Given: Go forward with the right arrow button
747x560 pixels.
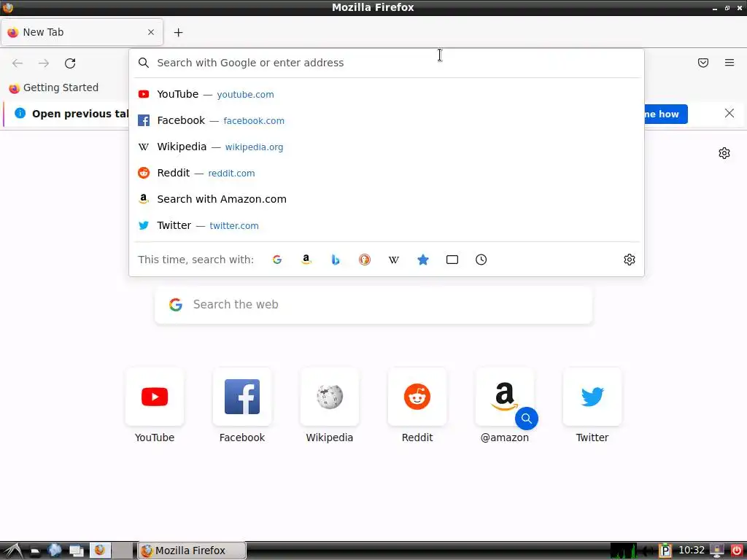Looking at the screenshot, I should [44, 63].
